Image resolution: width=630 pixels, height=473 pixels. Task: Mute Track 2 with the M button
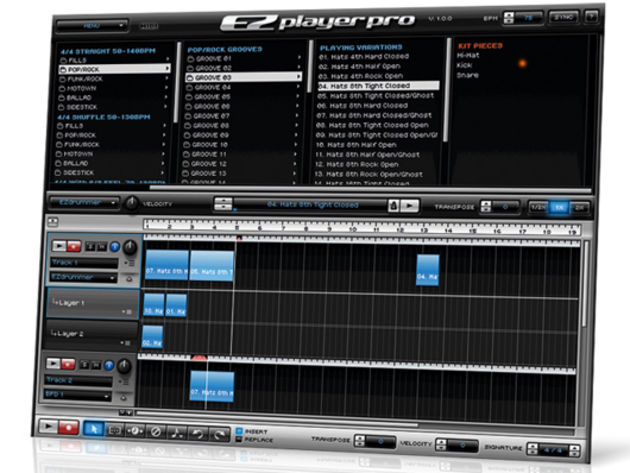(x=96, y=365)
